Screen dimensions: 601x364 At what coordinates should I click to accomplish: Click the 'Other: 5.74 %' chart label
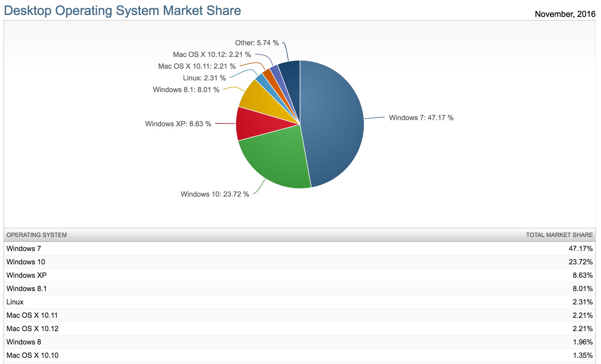click(257, 43)
